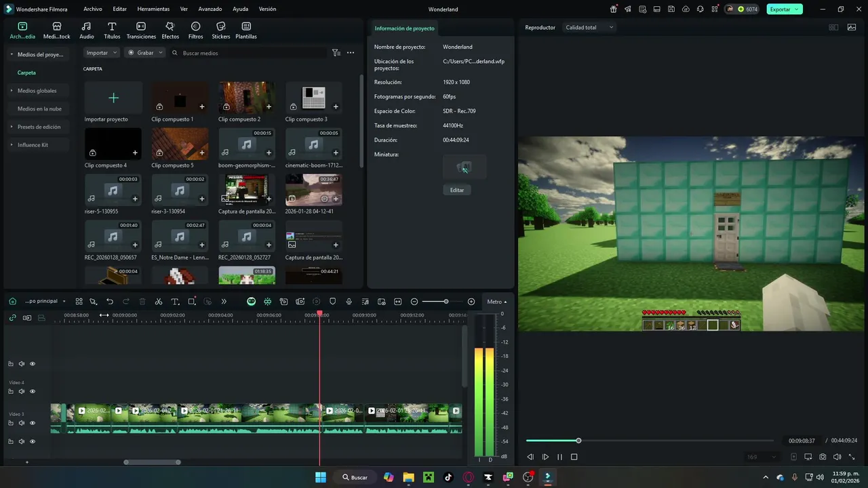The image size is (868, 488).
Task: Click the Editar thumbnail button
Action: point(457,190)
